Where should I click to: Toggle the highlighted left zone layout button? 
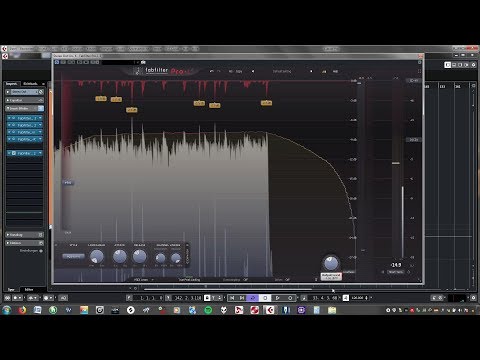[448, 65]
